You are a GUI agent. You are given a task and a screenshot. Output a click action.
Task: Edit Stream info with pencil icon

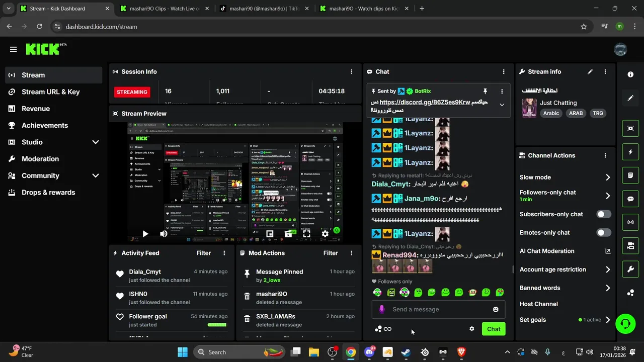click(x=590, y=72)
